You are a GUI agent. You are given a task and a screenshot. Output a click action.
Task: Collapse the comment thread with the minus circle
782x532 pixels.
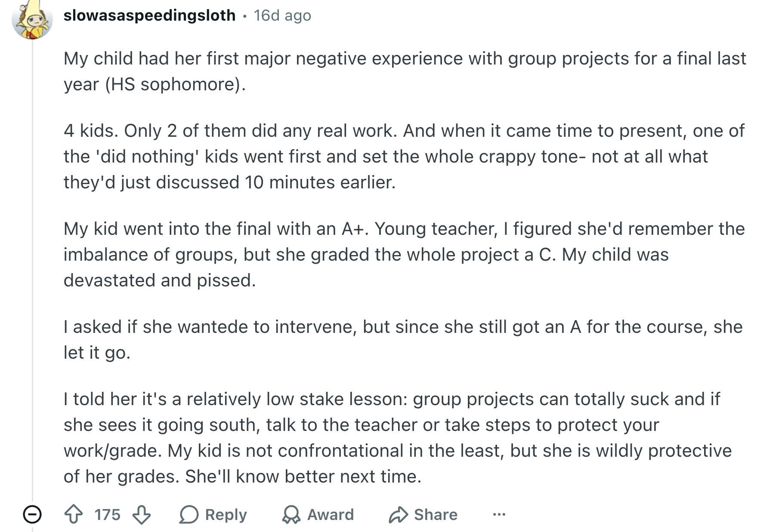pyautogui.click(x=32, y=514)
